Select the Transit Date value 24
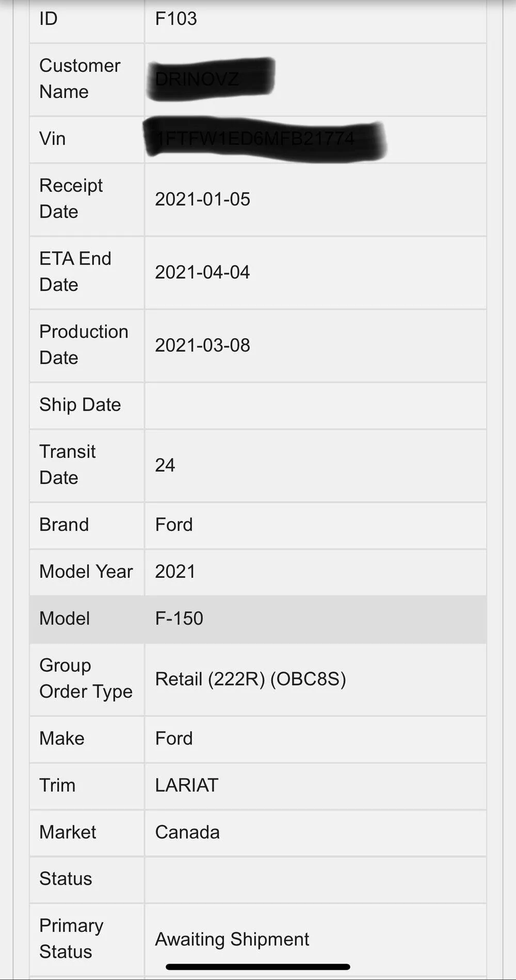Image resolution: width=516 pixels, height=980 pixels. tap(165, 465)
